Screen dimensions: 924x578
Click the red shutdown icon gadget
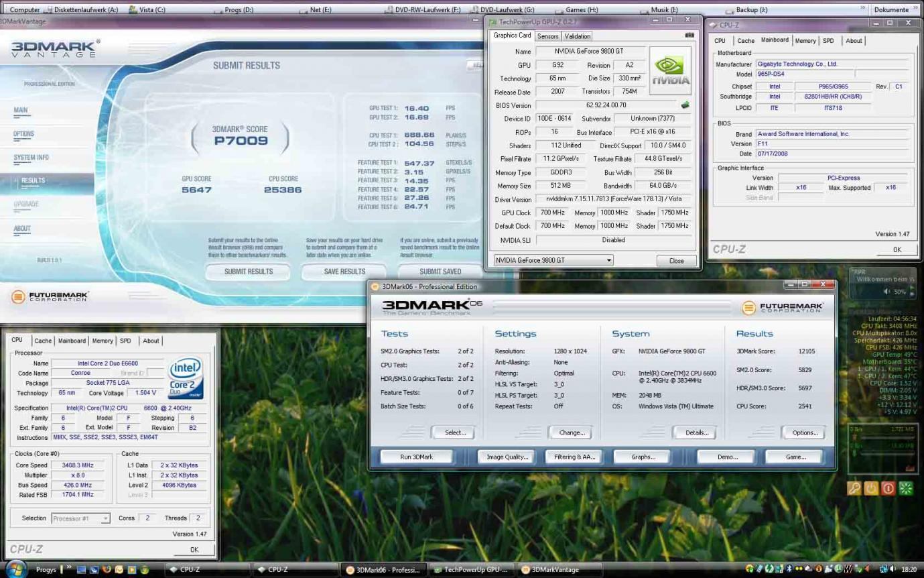tap(888, 488)
